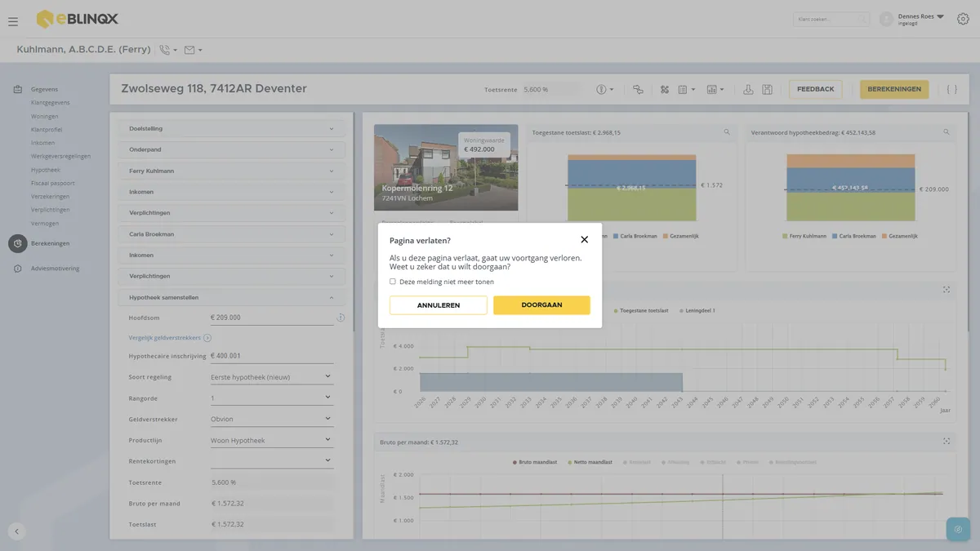This screenshot has height=551, width=980.
Task: Click the save disk icon in the toolbar
Action: click(x=767, y=89)
